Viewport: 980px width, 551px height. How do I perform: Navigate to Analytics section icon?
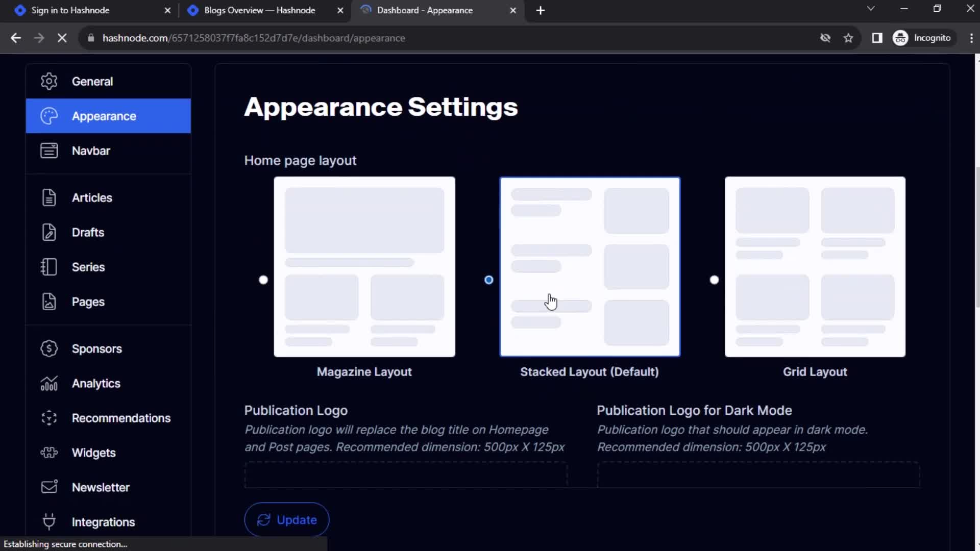(49, 383)
